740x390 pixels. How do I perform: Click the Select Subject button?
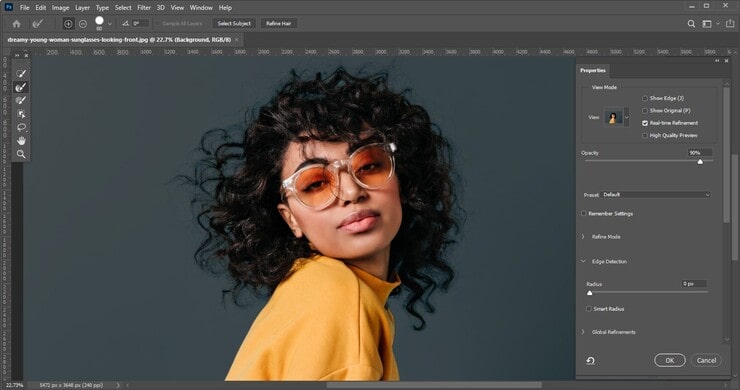pos(234,24)
